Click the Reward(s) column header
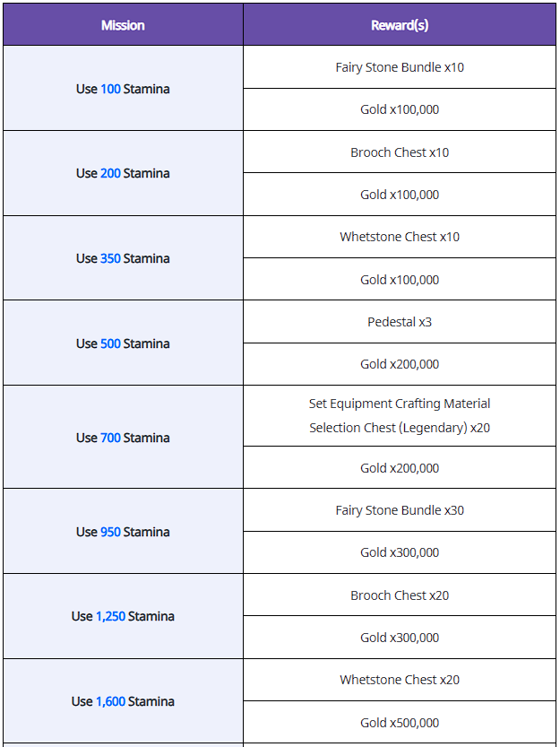This screenshot has width=560, height=747. click(x=400, y=25)
